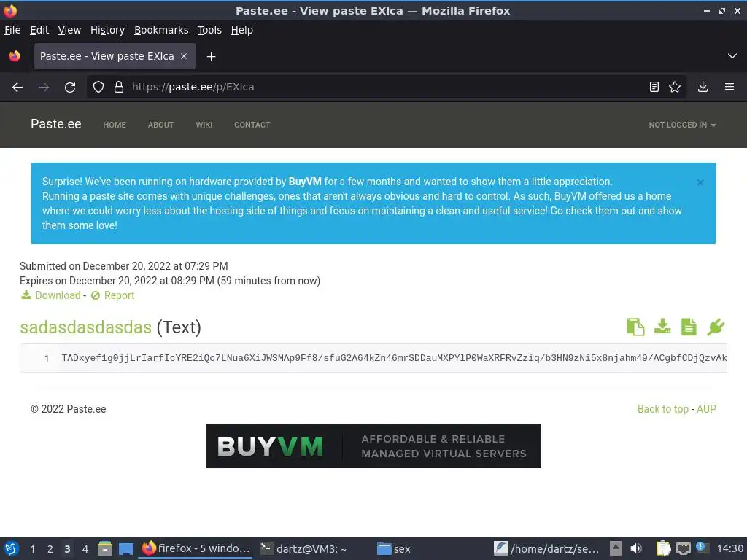Open the tracking protection shield icon

pos(98,87)
